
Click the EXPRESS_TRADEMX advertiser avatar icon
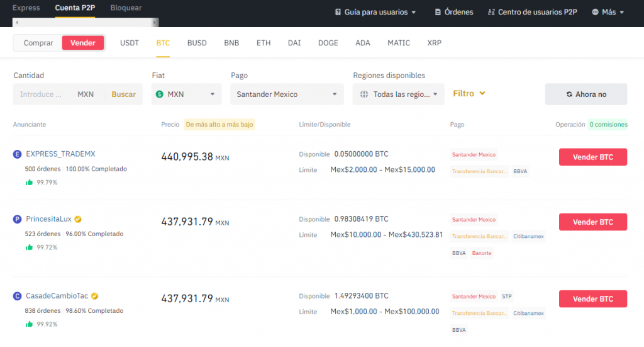click(x=18, y=154)
